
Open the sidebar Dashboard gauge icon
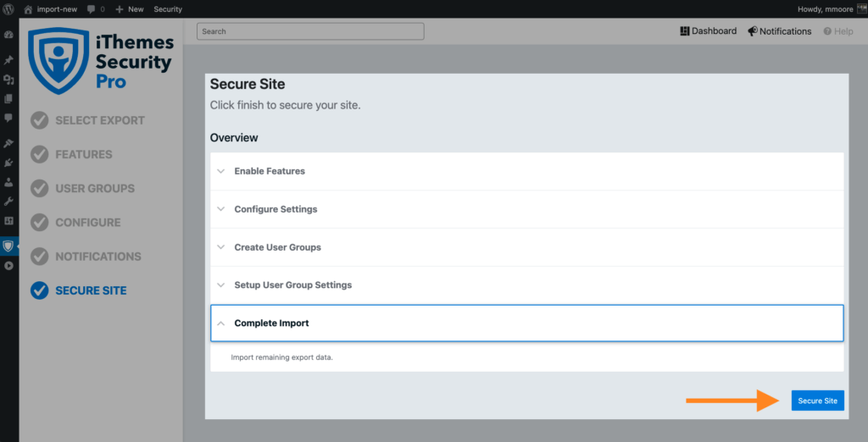(8, 35)
